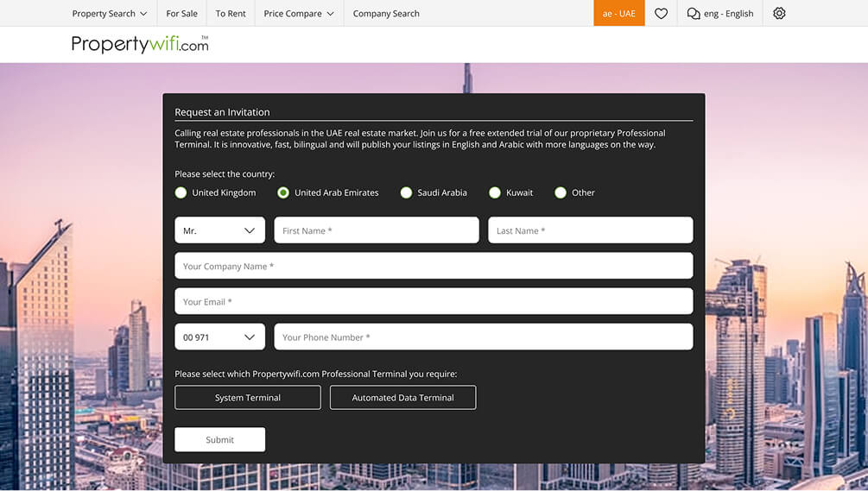Open the Price Compare dropdown menu

click(299, 13)
